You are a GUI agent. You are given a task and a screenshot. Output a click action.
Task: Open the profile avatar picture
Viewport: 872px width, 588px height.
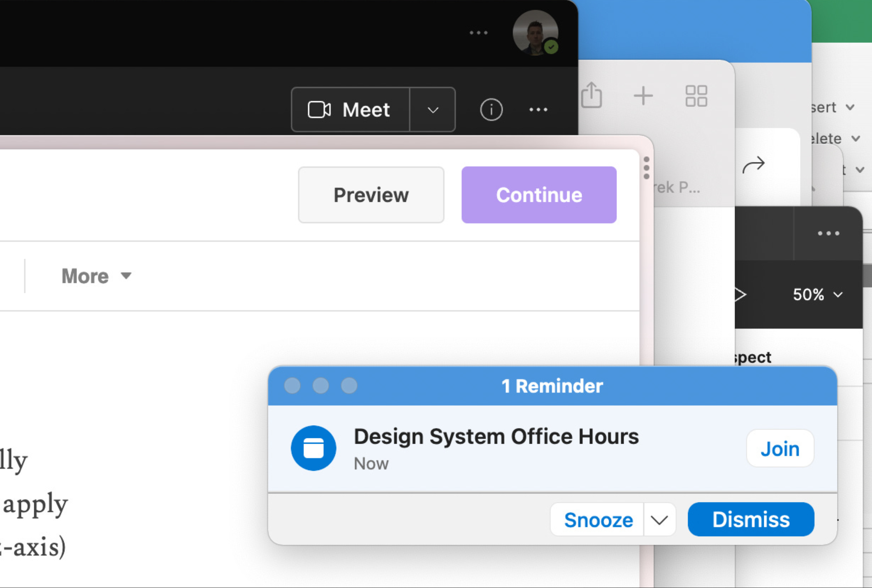pos(535,33)
